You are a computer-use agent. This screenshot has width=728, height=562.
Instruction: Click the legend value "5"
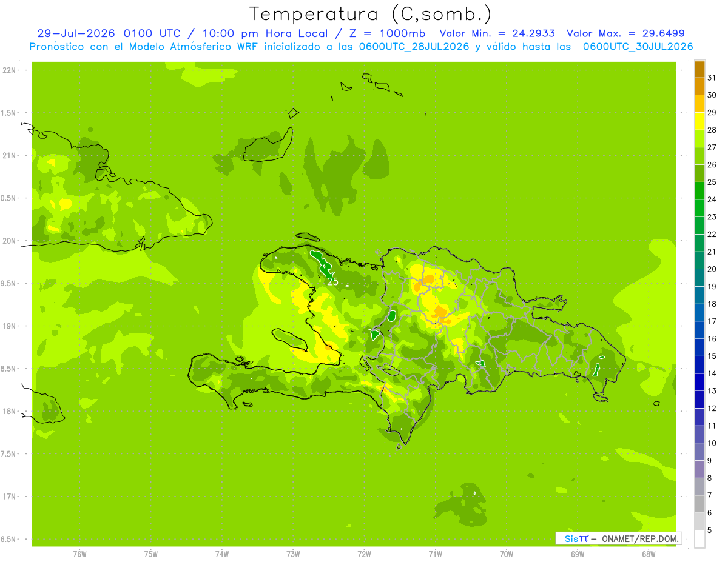coord(710,530)
